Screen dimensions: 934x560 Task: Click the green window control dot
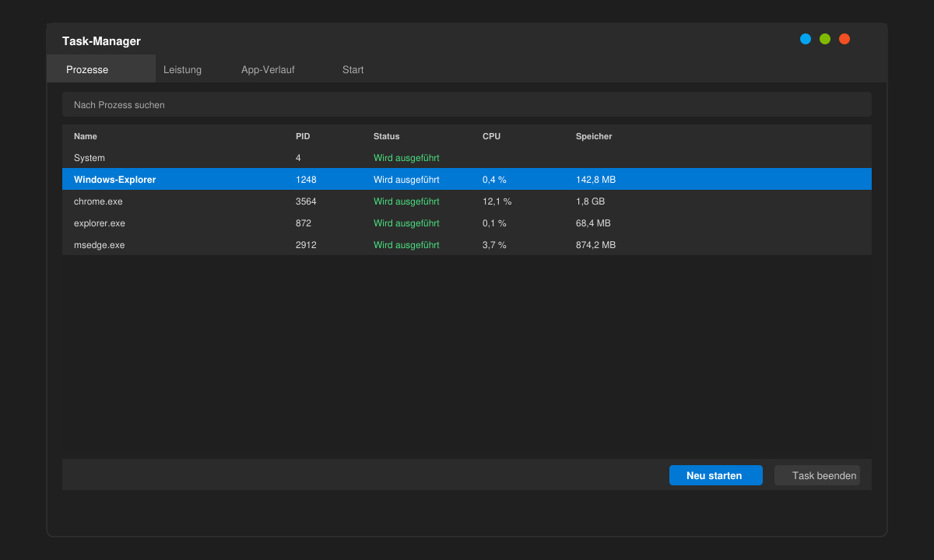click(x=825, y=39)
